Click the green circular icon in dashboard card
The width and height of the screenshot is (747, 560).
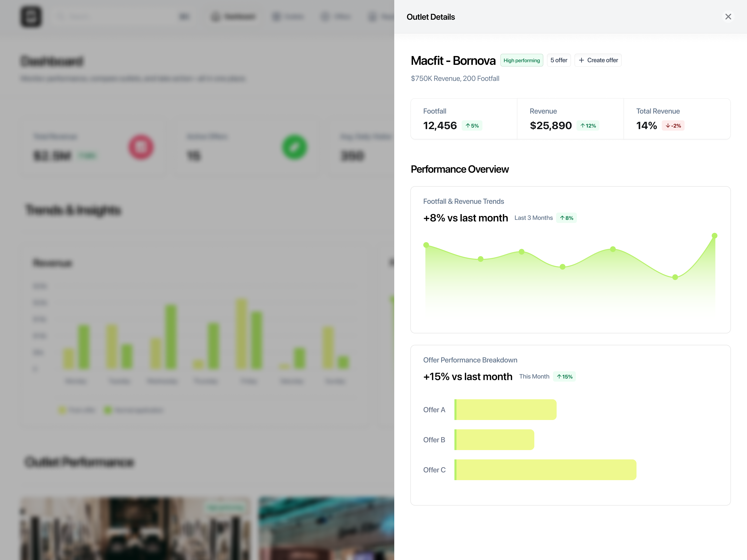click(294, 147)
